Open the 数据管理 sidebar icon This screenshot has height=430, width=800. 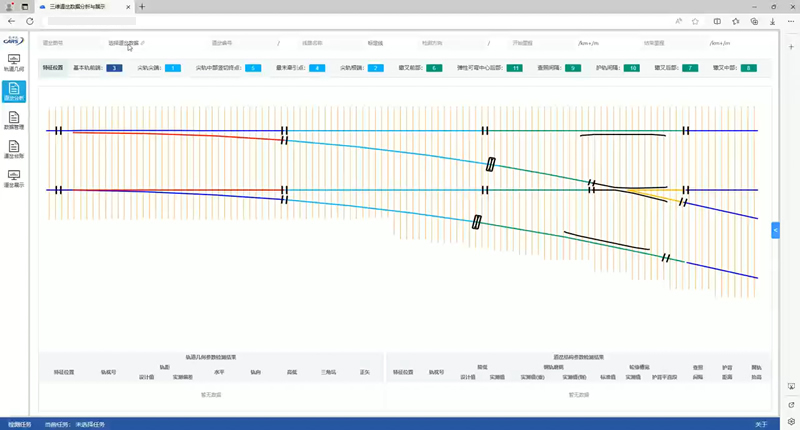click(14, 120)
